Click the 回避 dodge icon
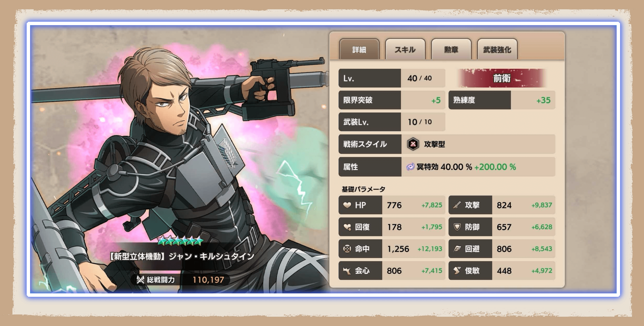The height and width of the screenshot is (326, 644). pyautogui.click(x=457, y=249)
